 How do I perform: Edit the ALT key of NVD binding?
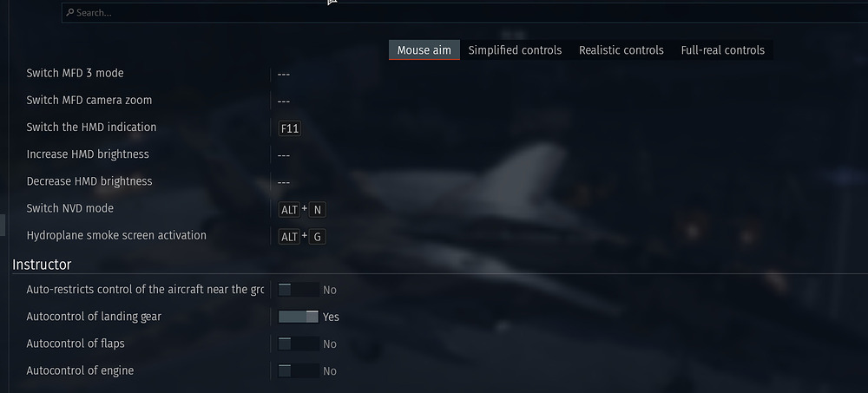point(289,210)
